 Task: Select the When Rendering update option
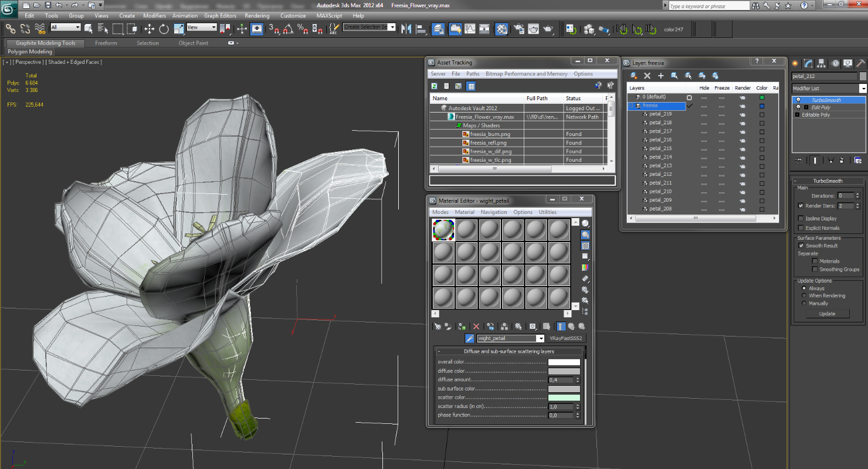point(804,296)
